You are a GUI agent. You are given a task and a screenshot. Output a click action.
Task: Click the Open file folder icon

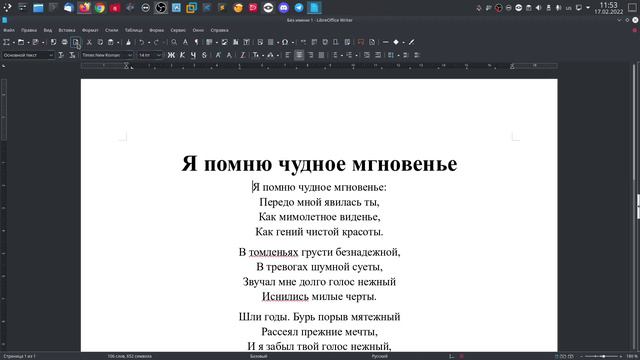[21, 42]
